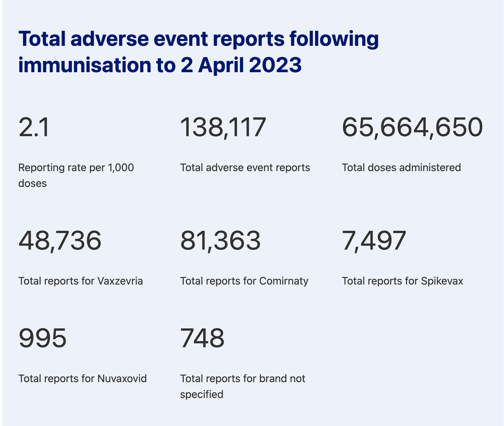The height and width of the screenshot is (426, 504).
Task: Click the 'Total adverse event reports' caption
Action: click(245, 167)
